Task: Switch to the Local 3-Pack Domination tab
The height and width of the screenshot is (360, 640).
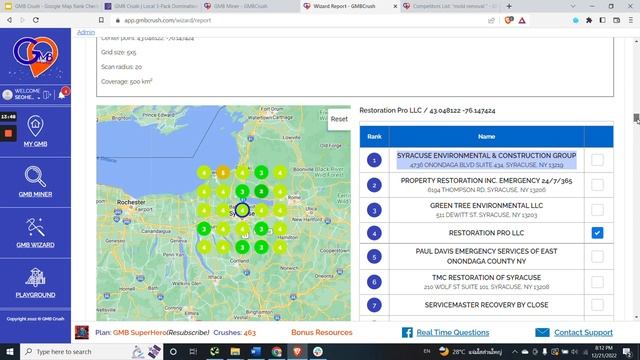Action: pyautogui.click(x=152, y=6)
